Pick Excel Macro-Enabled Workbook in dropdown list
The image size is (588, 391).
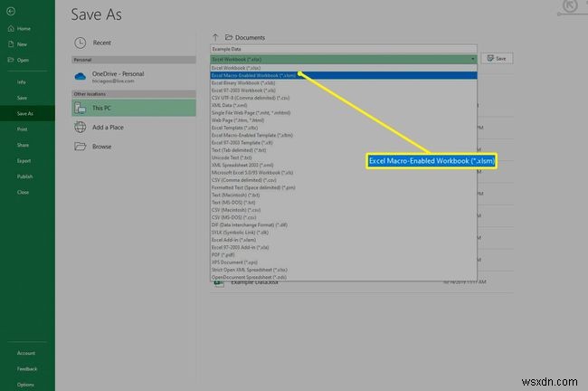click(x=343, y=75)
